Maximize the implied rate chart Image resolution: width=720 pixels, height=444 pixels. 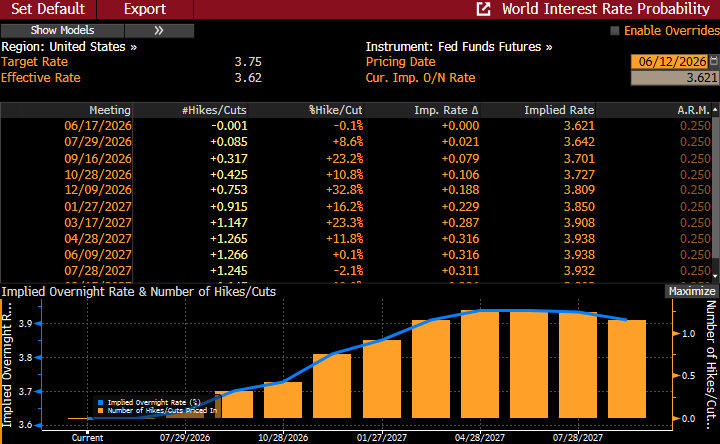point(692,291)
